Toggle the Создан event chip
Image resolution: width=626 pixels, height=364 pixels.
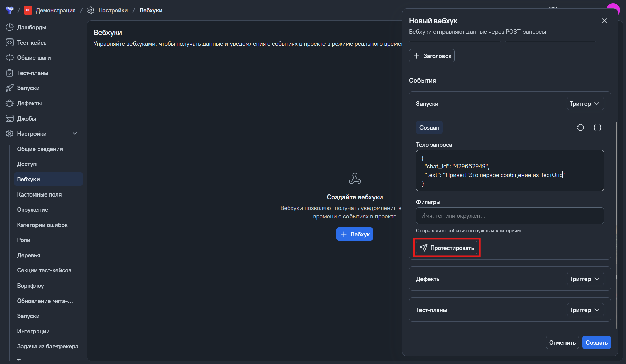pyautogui.click(x=429, y=128)
